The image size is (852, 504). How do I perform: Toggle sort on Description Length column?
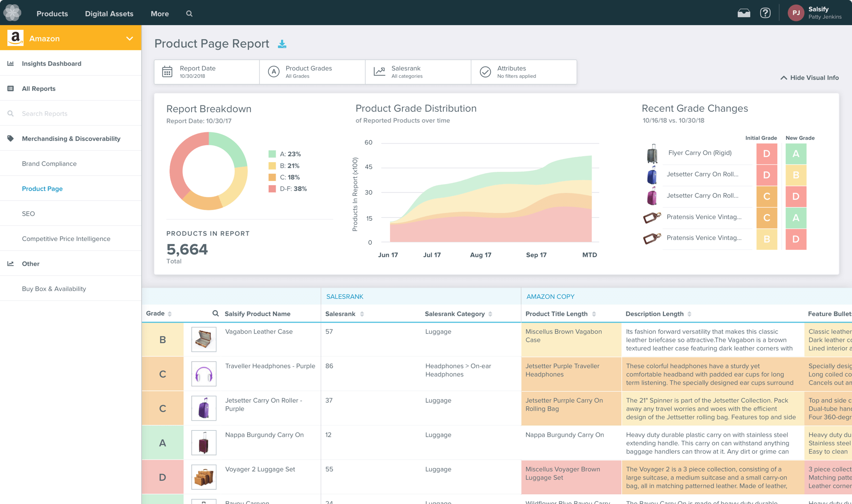point(689,314)
